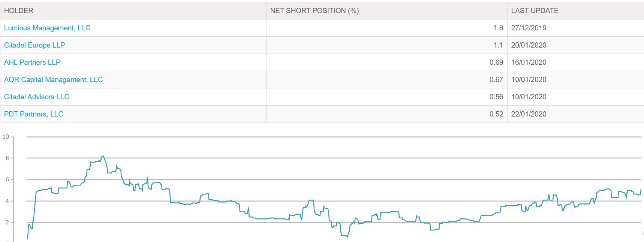Viewport: 644px width, 242px height.
Task: Open the Luminus Management, LLC link
Action: [x=47, y=28]
